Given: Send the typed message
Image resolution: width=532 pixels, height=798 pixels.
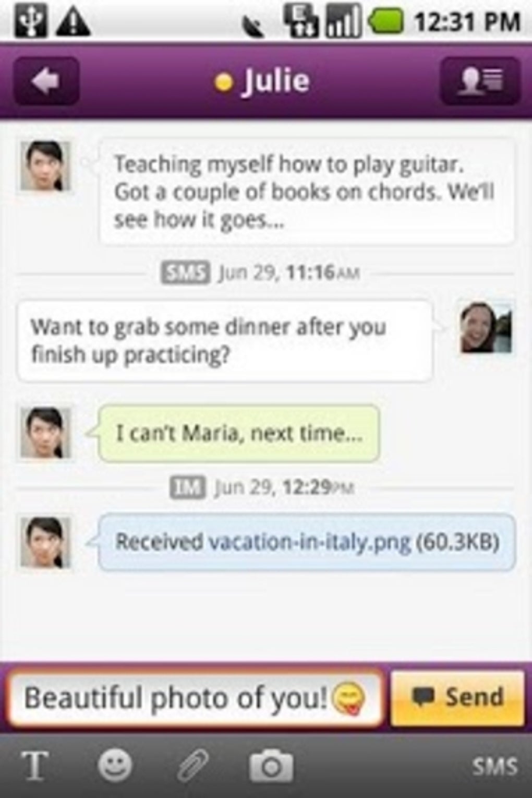Looking at the screenshot, I should (457, 697).
